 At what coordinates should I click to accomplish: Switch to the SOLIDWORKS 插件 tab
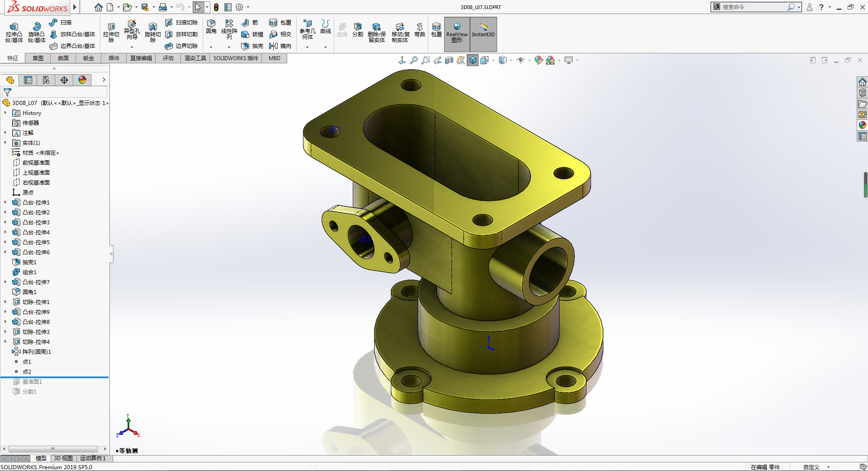[x=236, y=58]
